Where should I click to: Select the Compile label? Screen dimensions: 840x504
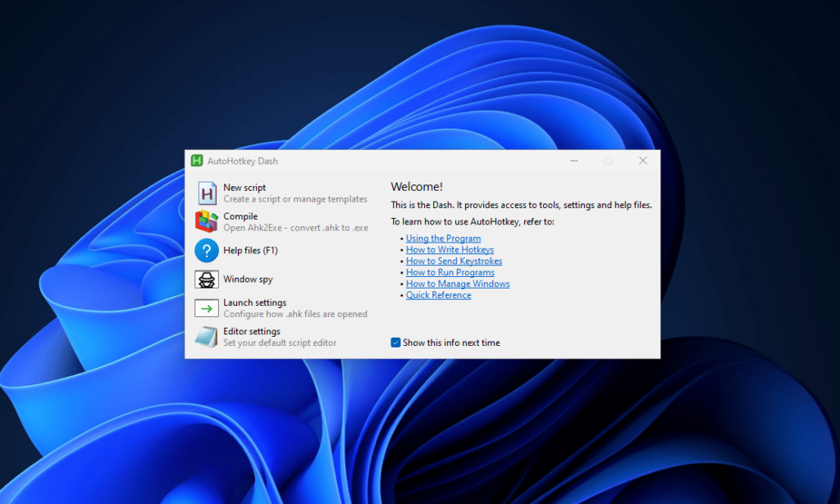[240, 216]
